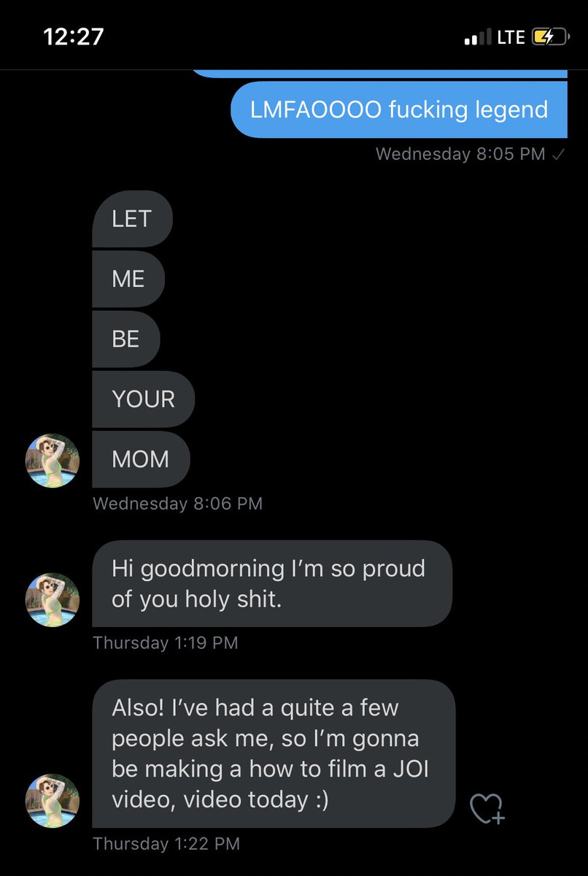Open the avatar next to the MOM message
588x876 pixels.
click(53, 461)
